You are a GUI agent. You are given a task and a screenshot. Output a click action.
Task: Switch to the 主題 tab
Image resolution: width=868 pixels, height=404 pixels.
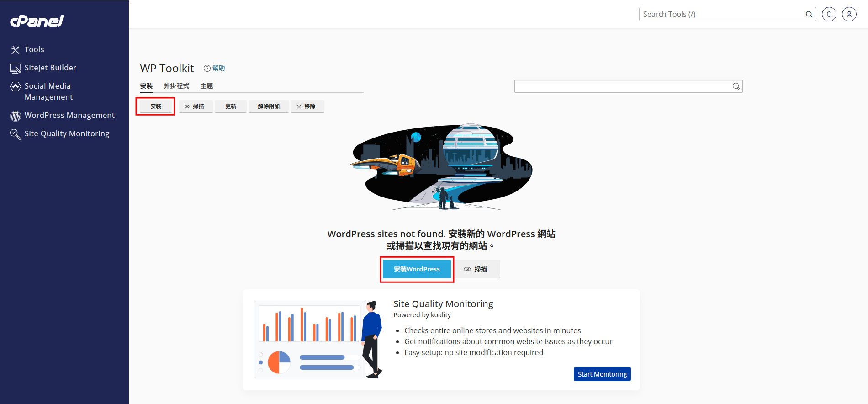pyautogui.click(x=206, y=86)
